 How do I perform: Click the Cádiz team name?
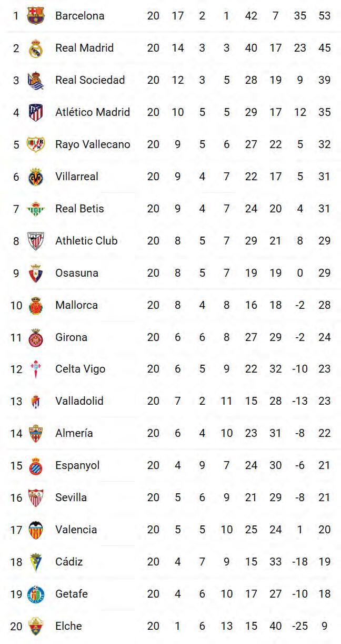[x=69, y=562]
